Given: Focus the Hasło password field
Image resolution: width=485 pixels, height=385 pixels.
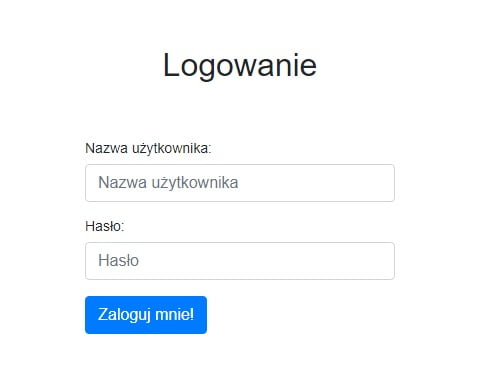Looking at the screenshot, I should click(240, 261).
